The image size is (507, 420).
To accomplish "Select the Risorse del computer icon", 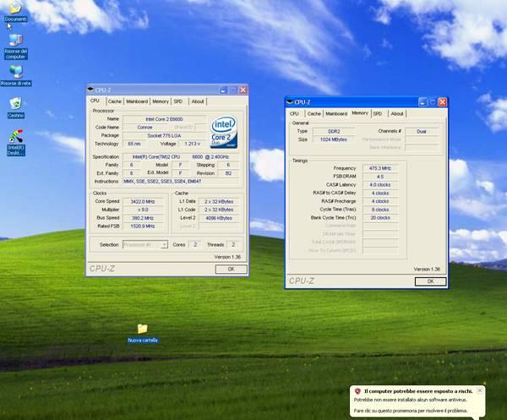I will (15, 41).
